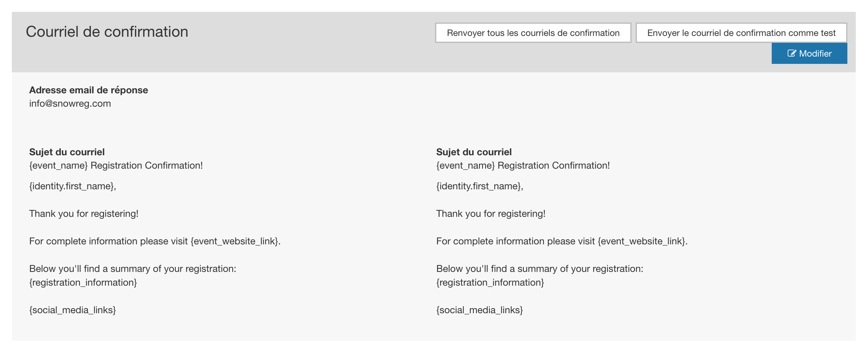Click the left column "Sujet du courriel" label
868x348 pixels.
coord(67,152)
